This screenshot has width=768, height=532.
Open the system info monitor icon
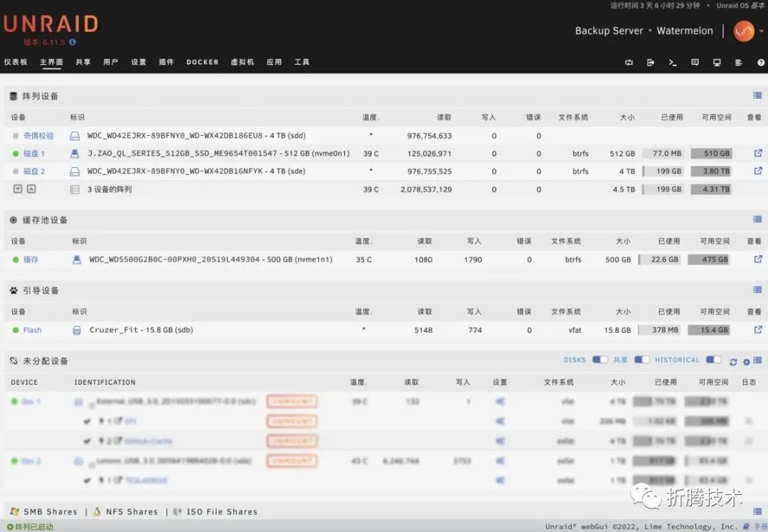(x=717, y=62)
